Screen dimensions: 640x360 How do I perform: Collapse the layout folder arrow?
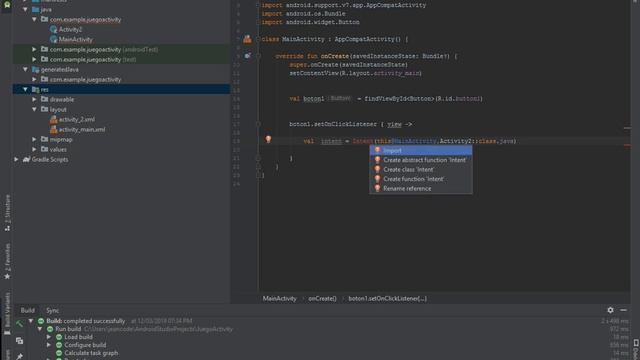coord(35,109)
